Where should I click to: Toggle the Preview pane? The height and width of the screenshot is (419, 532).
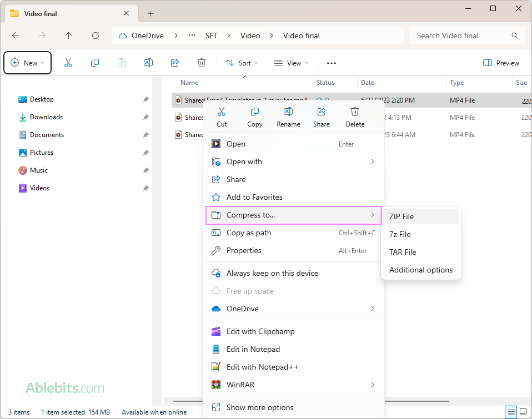(501, 63)
